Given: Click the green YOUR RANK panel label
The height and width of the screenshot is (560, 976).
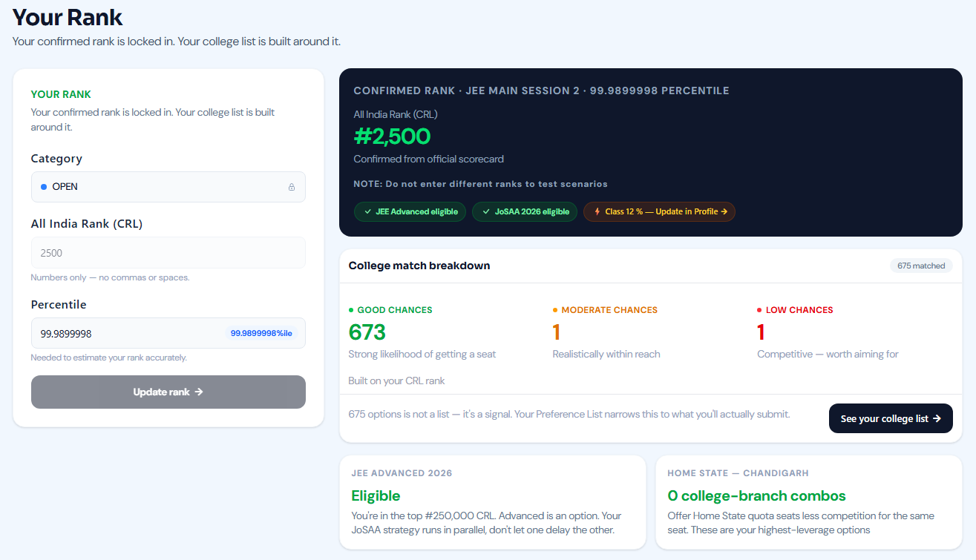Looking at the screenshot, I should [61, 94].
